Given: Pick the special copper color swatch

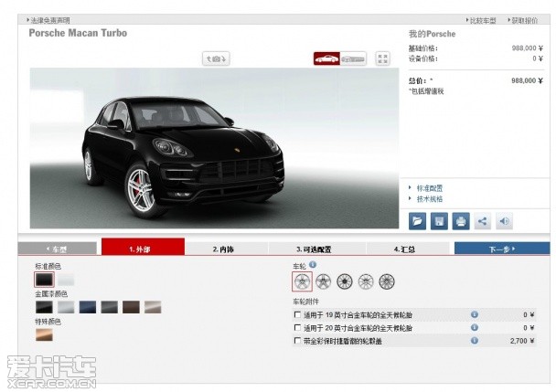Looking at the screenshot, I should pos(44,334).
